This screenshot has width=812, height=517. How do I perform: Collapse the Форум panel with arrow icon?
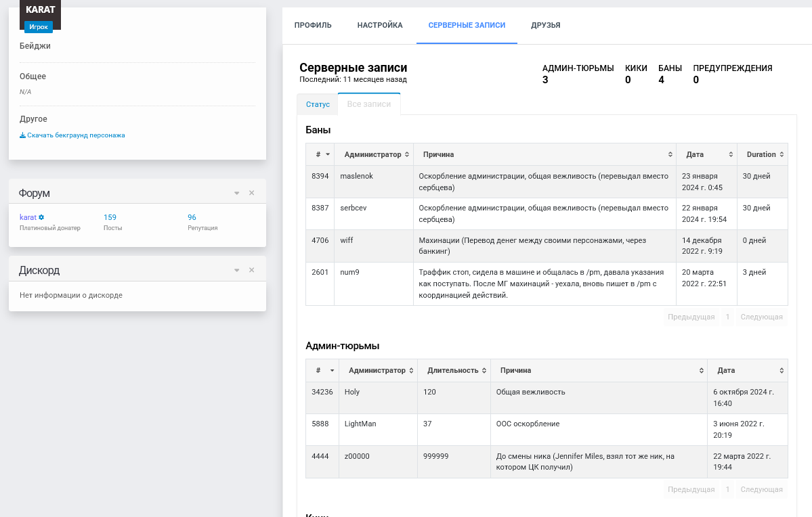[236, 193]
